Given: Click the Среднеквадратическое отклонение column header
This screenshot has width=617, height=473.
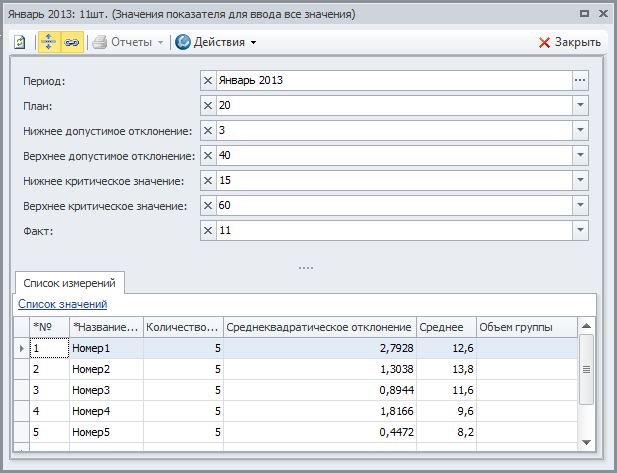Looking at the screenshot, I should (319, 327).
